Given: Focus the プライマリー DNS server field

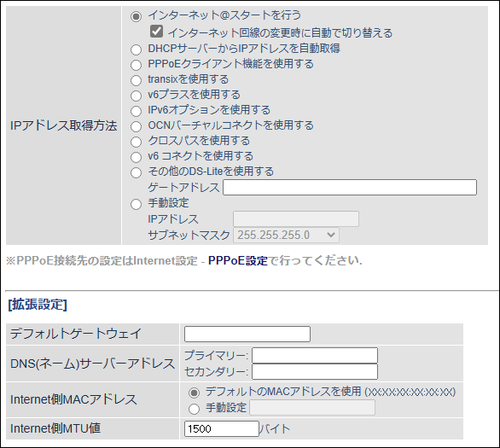Looking at the screenshot, I should tap(315, 356).
